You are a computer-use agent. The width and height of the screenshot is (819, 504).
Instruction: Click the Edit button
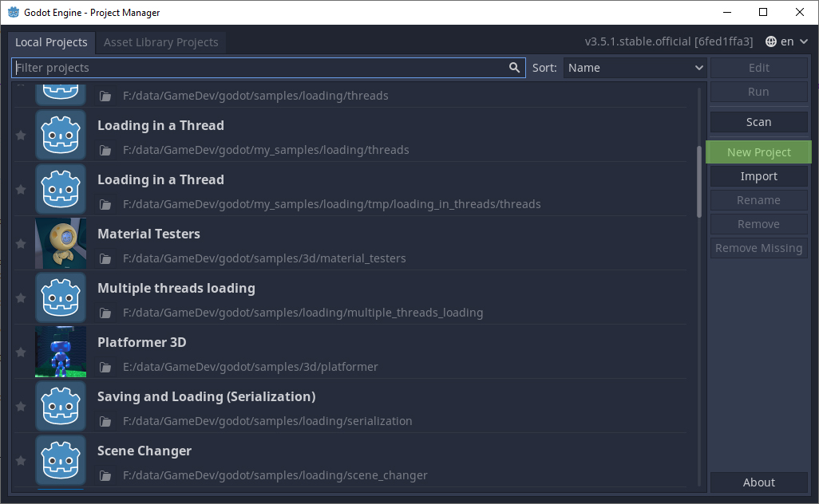click(x=759, y=68)
